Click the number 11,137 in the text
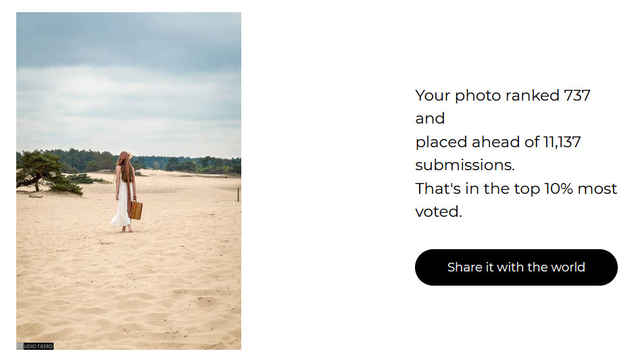This screenshot has width=634, height=364. click(x=562, y=142)
